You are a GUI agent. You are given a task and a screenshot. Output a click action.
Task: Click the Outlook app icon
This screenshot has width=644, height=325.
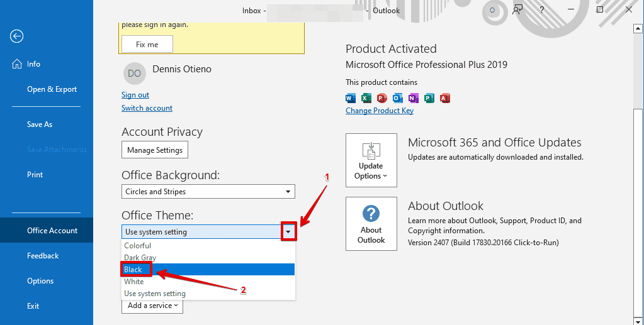point(398,98)
